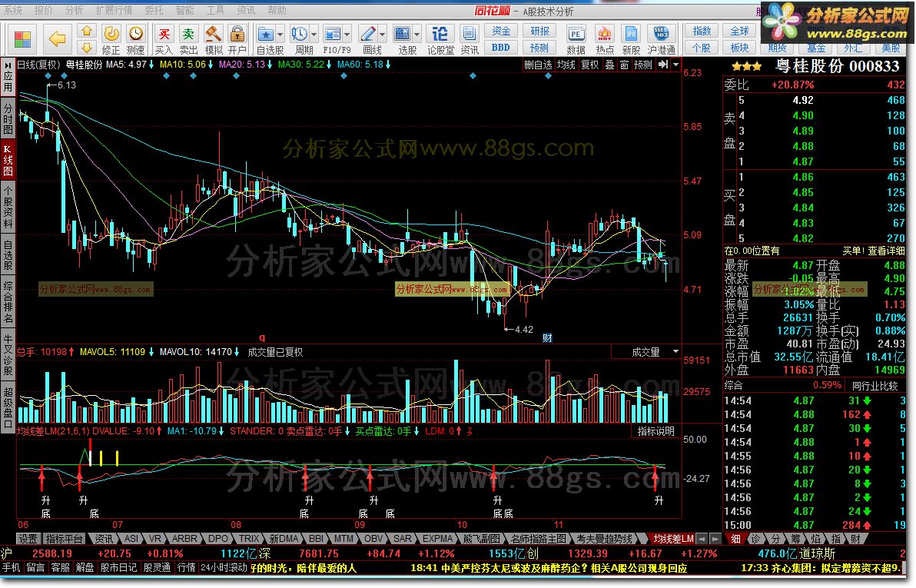Click the 设置 button below chart

point(28,538)
